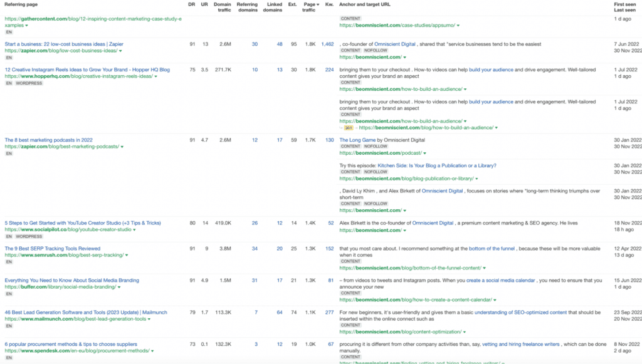Open caret after semrush.com best-serp-tracking URL
642x364 pixels.
click(x=127, y=255)
